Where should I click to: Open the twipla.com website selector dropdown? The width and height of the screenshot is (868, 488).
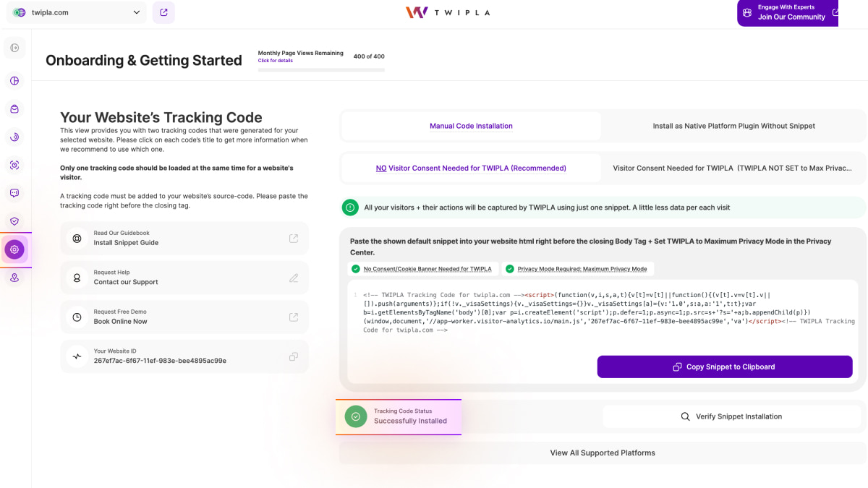tap(75, 12)
